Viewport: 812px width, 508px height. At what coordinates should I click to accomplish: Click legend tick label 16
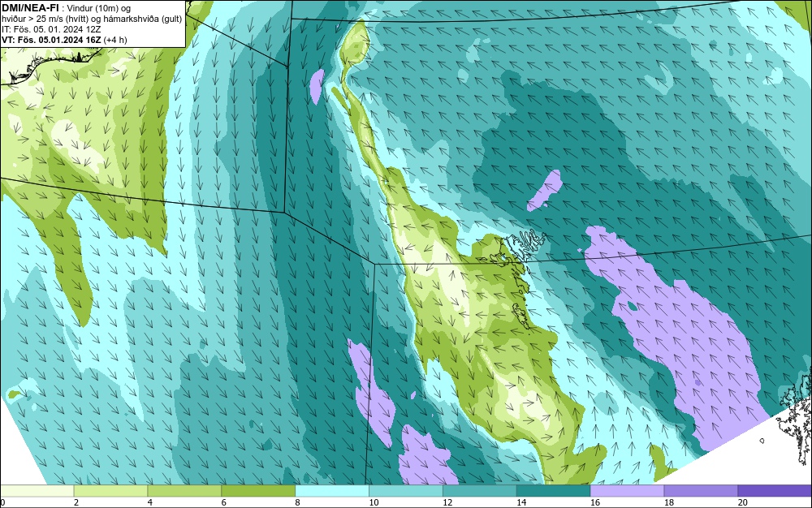coord(595,502)
